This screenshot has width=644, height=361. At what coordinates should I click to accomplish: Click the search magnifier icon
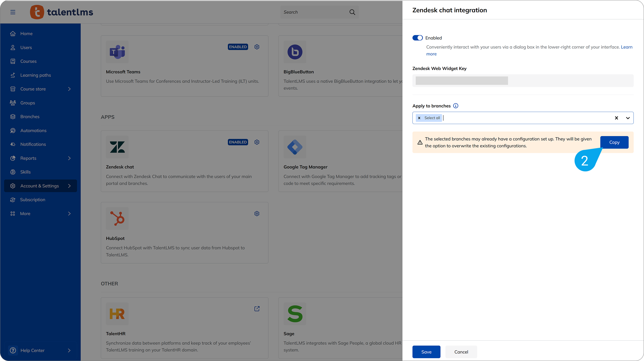pos(352,12)
